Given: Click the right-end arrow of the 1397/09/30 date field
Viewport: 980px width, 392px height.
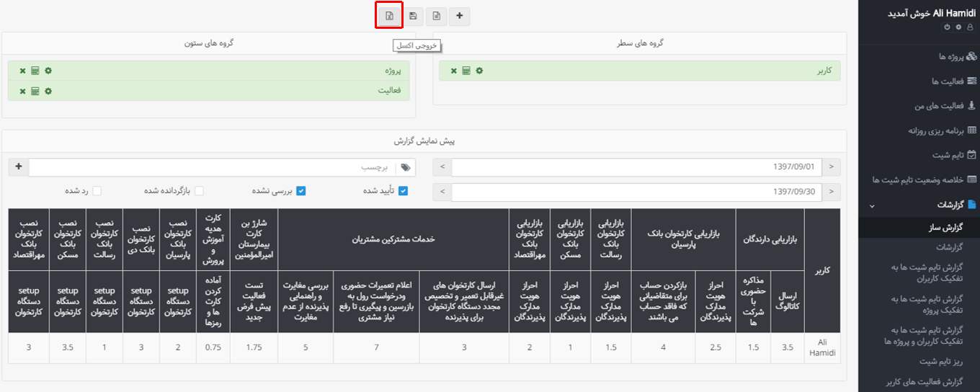Looking at the screenshot, I should [832, 192].
